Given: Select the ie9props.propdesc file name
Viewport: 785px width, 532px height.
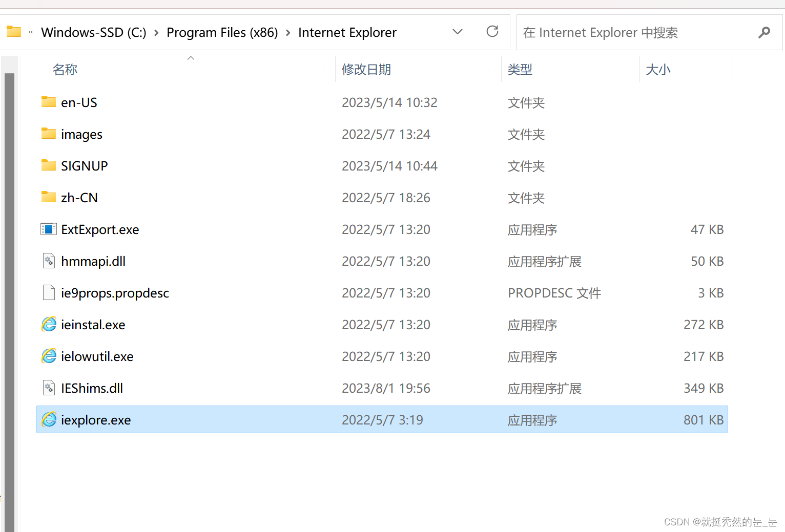Looking at the screenshot, I should [115, 293].
